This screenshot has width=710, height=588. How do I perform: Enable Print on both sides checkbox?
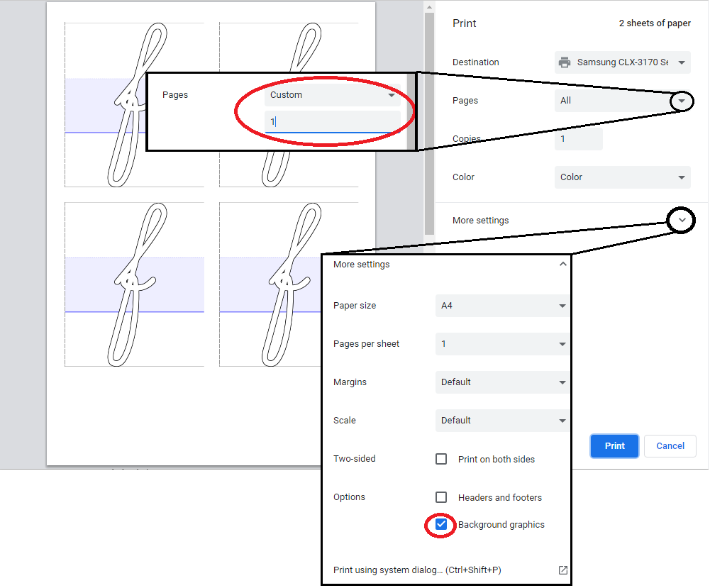441,459
